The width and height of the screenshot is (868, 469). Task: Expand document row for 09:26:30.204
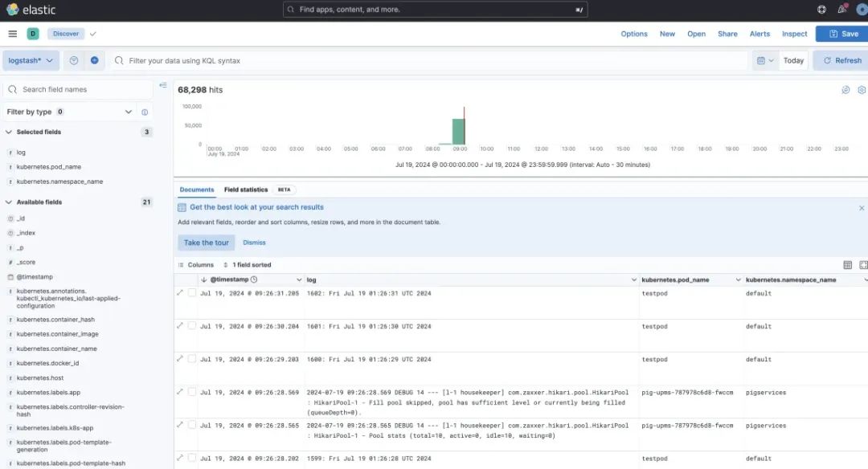click(x=180, y=326)
